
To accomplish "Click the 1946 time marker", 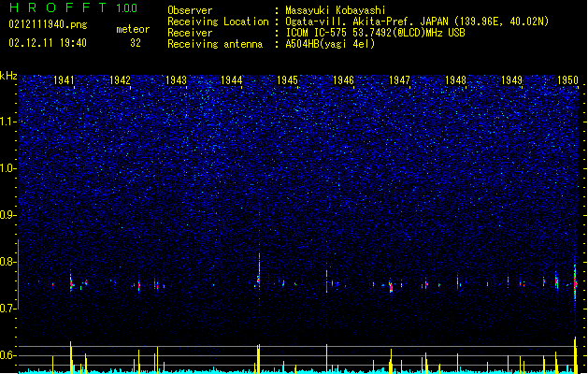I will [343, 79].
